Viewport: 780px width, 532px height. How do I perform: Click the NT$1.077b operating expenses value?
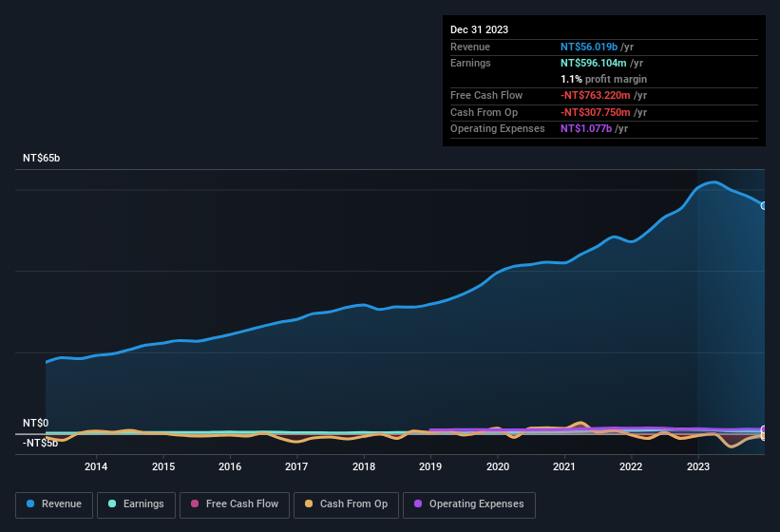[586, 129]
